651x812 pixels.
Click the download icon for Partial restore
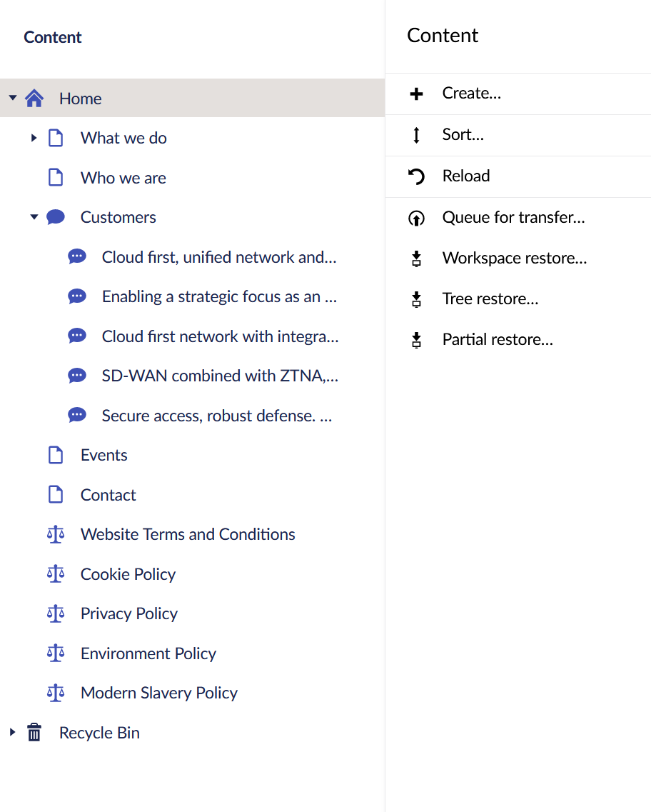[416, 340]
